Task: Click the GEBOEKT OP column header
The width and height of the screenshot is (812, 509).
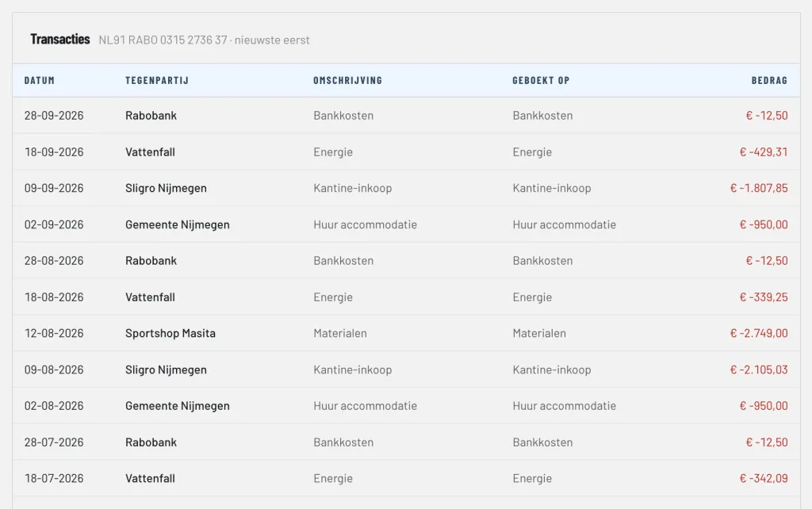Action: [x=541, y=80]
